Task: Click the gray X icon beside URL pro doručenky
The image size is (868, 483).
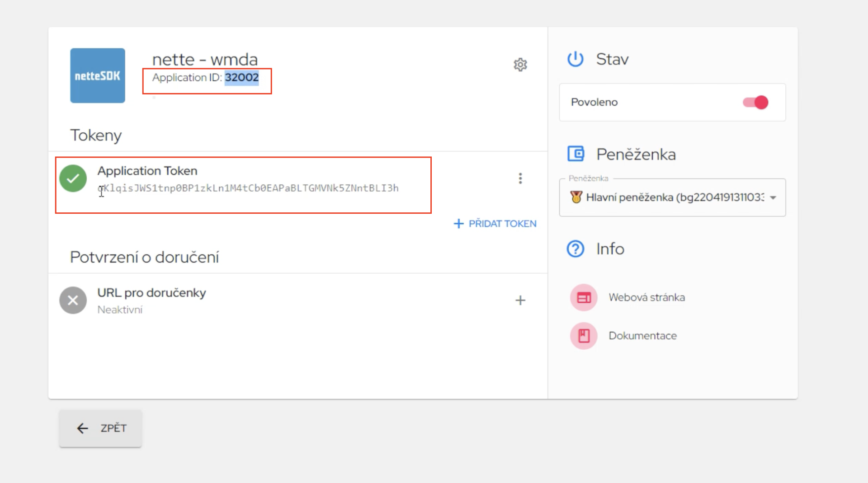Action: (x=73, y=300)
